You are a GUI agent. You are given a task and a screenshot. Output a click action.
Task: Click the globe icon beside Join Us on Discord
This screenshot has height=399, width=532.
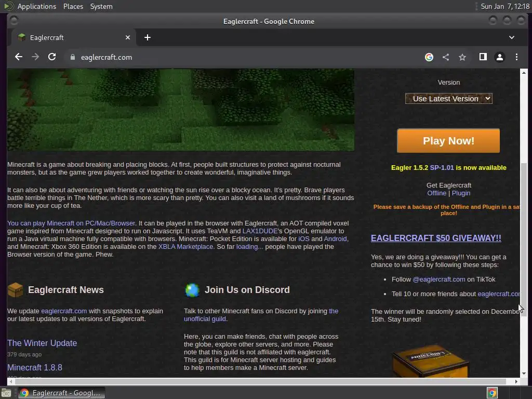point(192,290)
